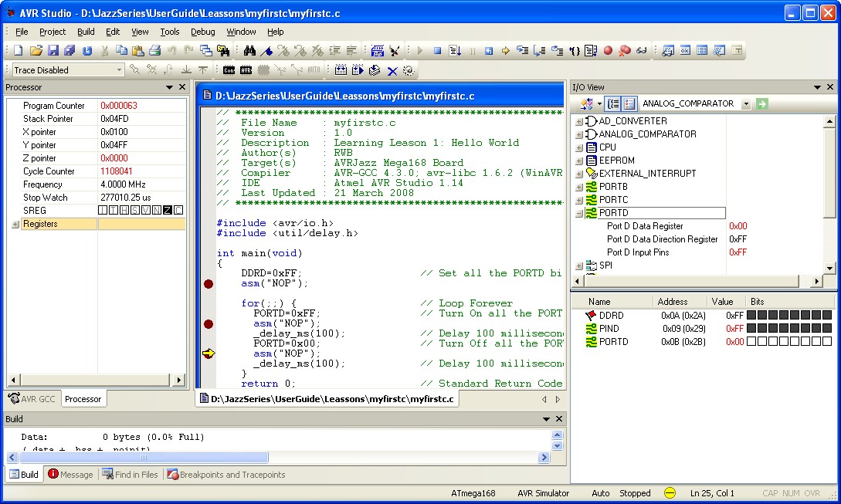Toggle the I/O View tree layout button

(x=613, y=103)
